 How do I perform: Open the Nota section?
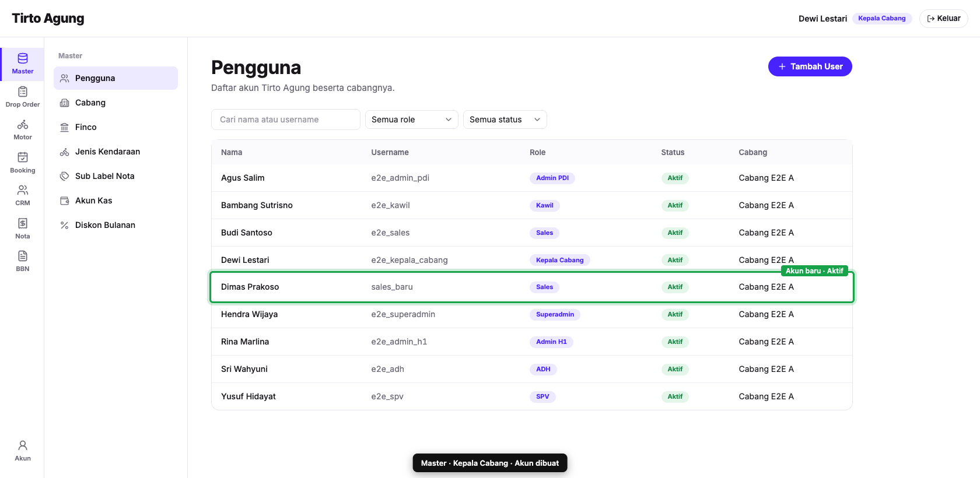[23, 229]
